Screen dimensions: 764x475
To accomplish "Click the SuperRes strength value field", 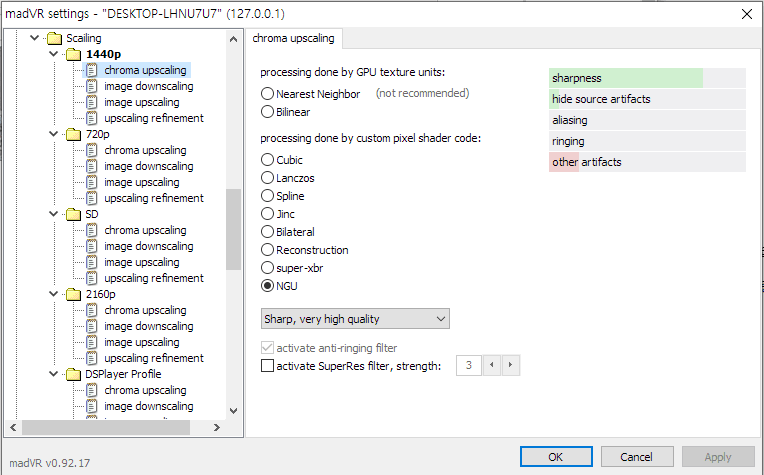I will click(x=468, y=366).
